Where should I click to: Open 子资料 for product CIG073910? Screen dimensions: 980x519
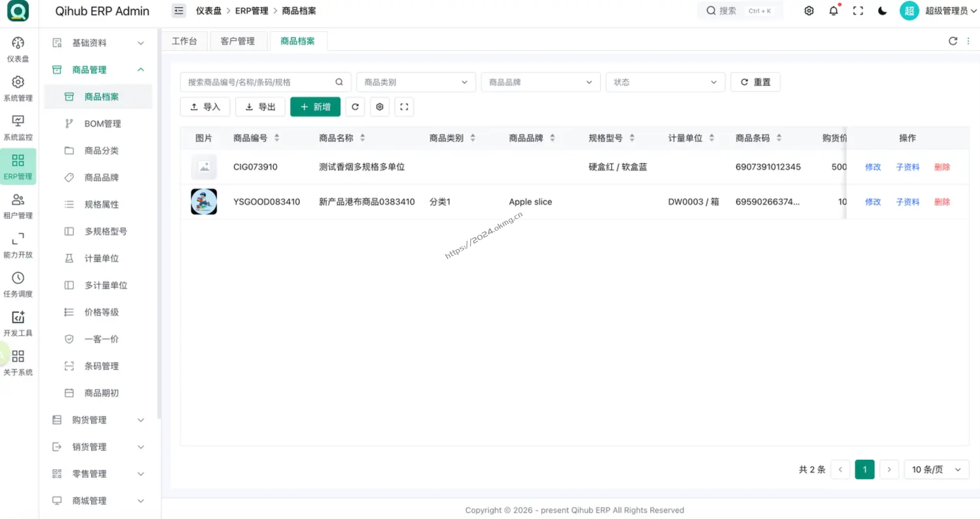(x=907, y=167)
